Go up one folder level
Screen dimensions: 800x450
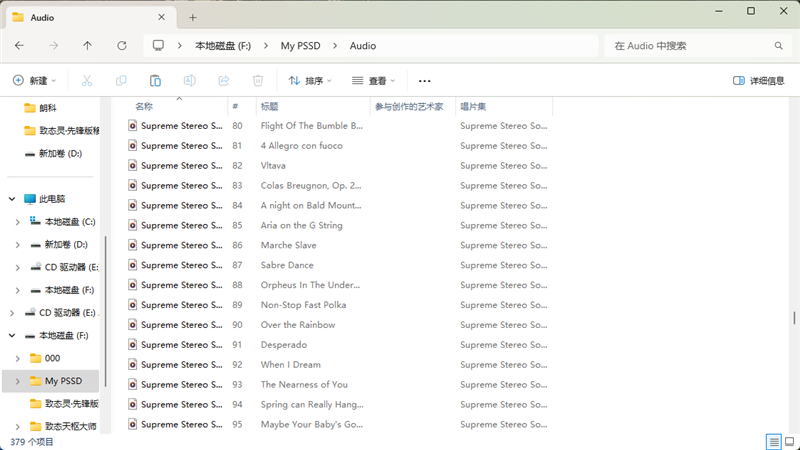[88, 46]
